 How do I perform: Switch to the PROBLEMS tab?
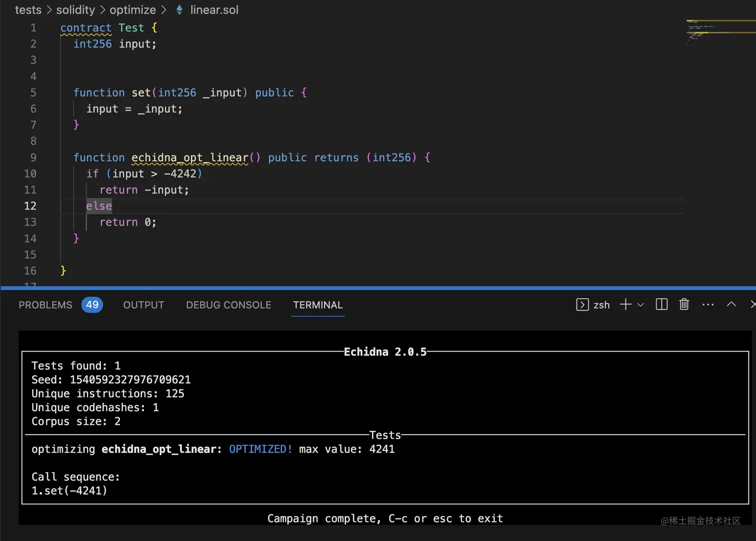coord(45,305)
